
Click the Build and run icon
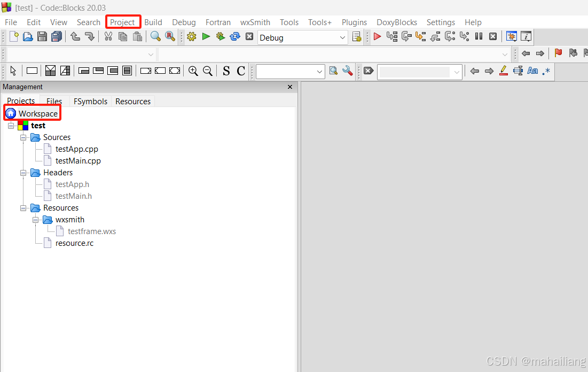point(221,36)
